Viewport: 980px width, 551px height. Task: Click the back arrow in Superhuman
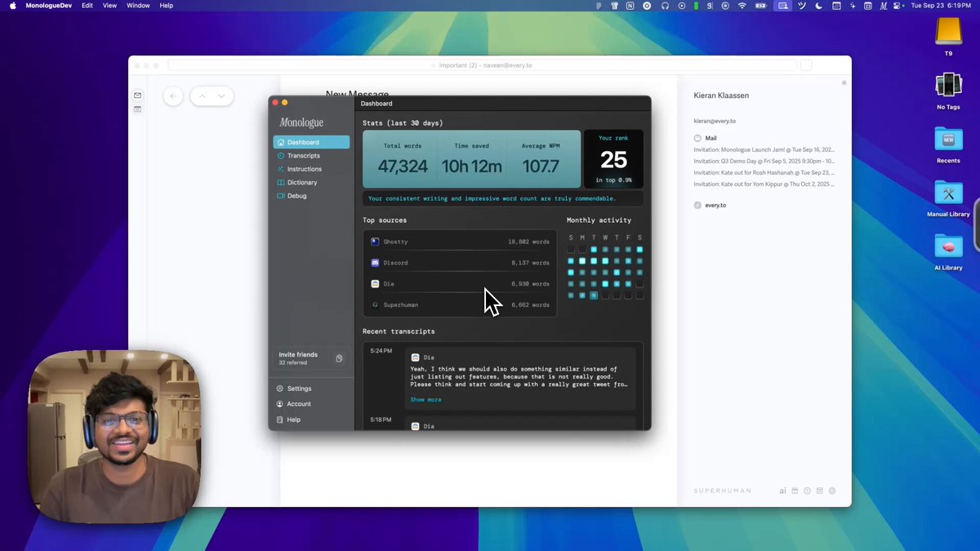[x=173, y=96]
